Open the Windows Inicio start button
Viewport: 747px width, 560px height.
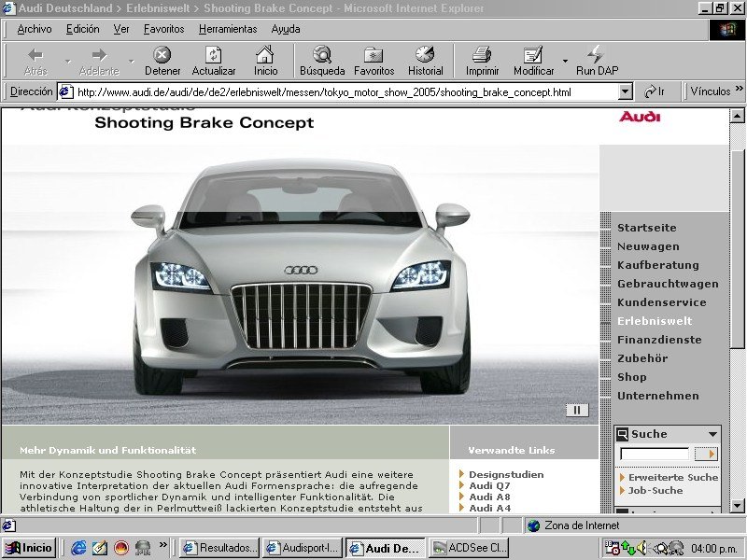[x=30, y=548]
